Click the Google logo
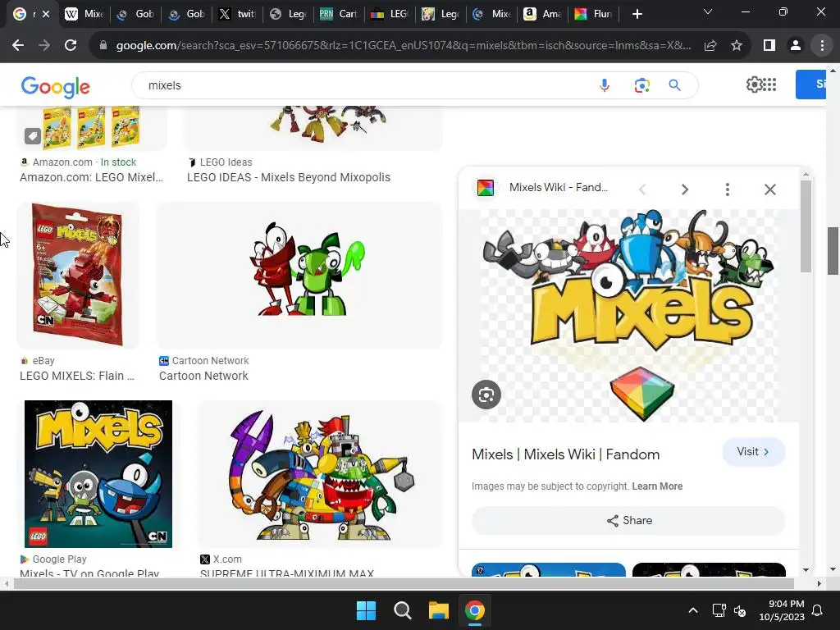 [56, 86]
